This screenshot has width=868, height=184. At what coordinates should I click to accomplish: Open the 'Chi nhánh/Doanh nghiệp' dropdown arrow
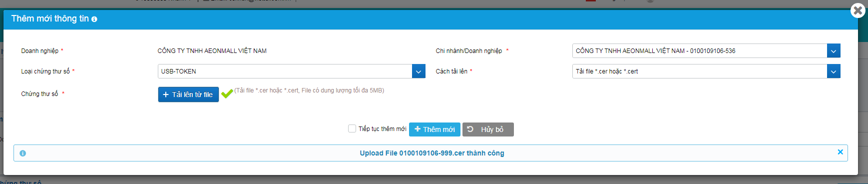click(x=834, y=51)
